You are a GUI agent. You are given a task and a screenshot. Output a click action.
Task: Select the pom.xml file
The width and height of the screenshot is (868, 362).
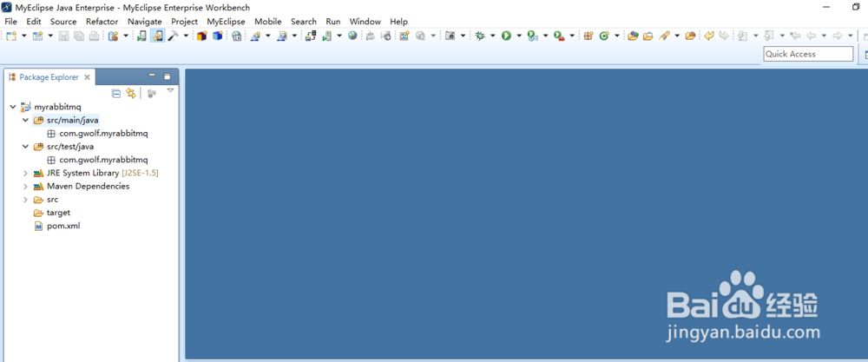63,227
